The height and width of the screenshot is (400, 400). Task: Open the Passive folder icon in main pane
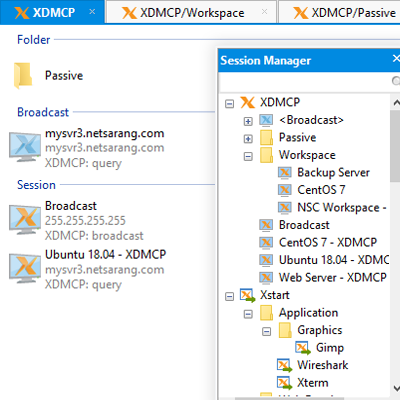(x=23, y=76)
